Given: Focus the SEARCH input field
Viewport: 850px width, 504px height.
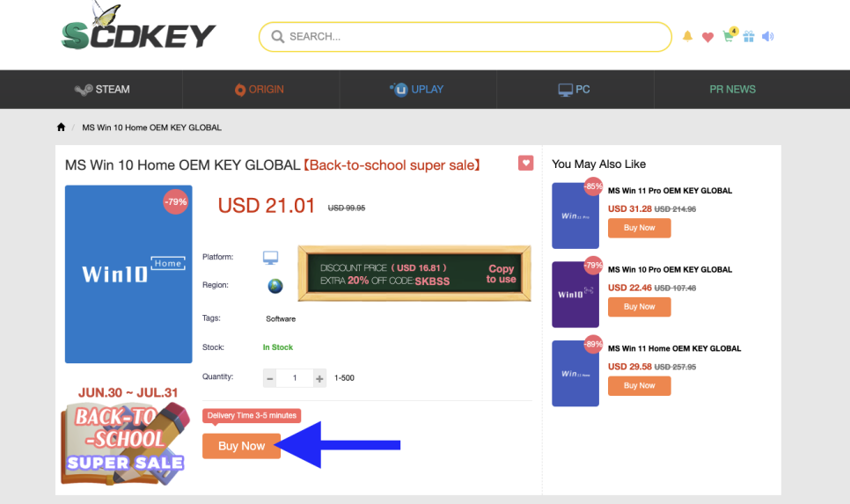Looking at the screenshot, I should [x=465, y=37].
